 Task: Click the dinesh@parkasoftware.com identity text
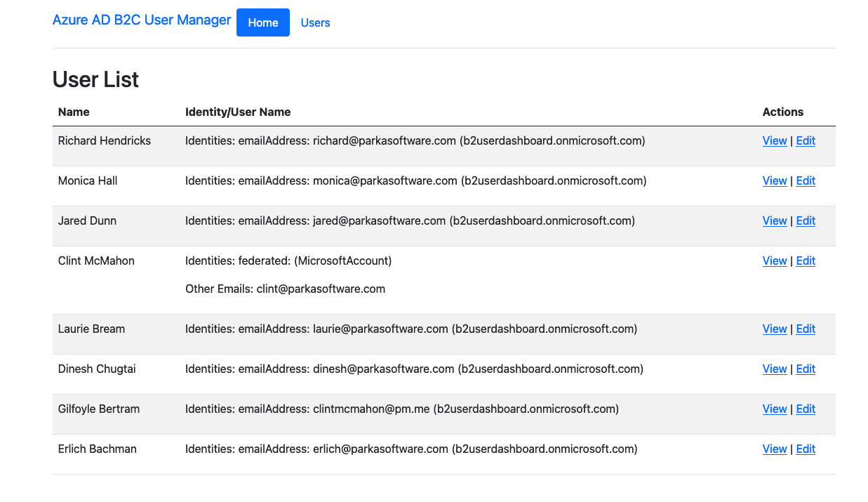(414, 369)
